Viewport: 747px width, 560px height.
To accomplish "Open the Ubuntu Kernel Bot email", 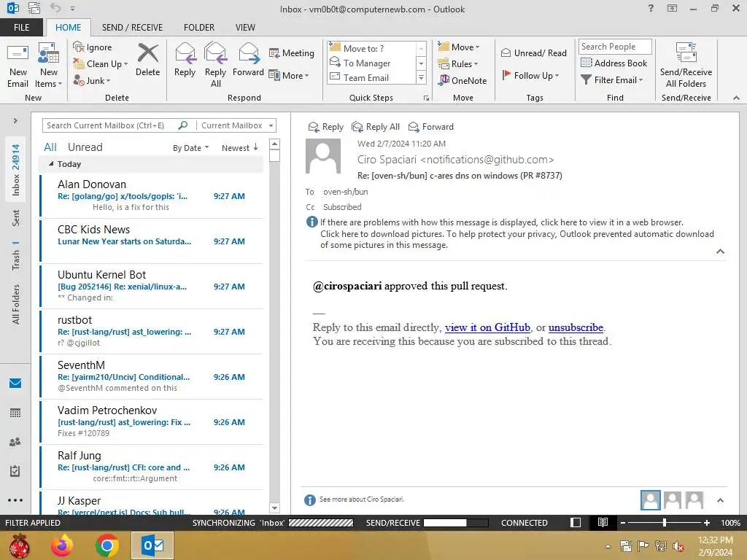I will pos(152,286).
